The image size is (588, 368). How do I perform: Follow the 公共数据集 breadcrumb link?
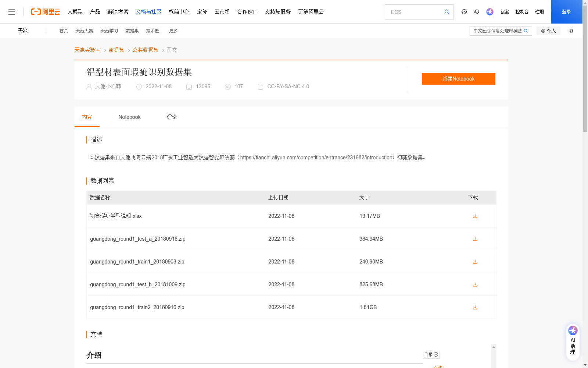point(145,50)
